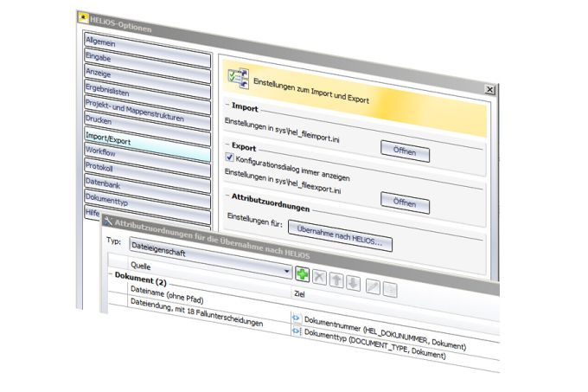Collapse the Dokument (2) group
This screenshot has height=392, width=588.
(111, 274)
